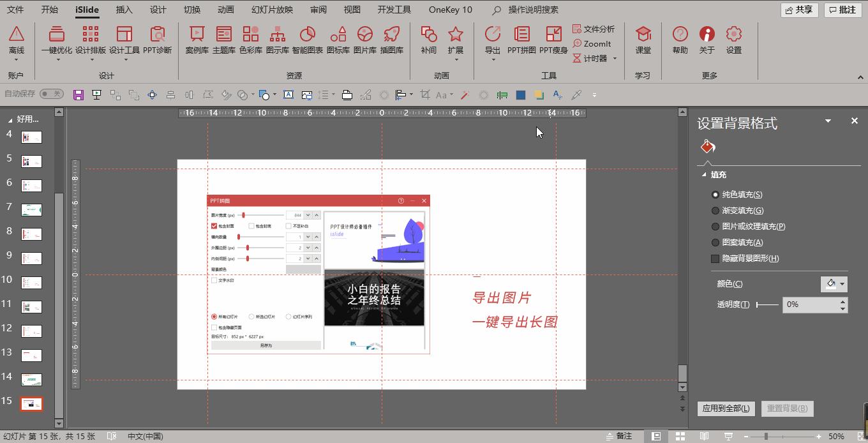Click the 背景颜色 color swatch in the dialog
868x443 pixels.
point(304,269)
